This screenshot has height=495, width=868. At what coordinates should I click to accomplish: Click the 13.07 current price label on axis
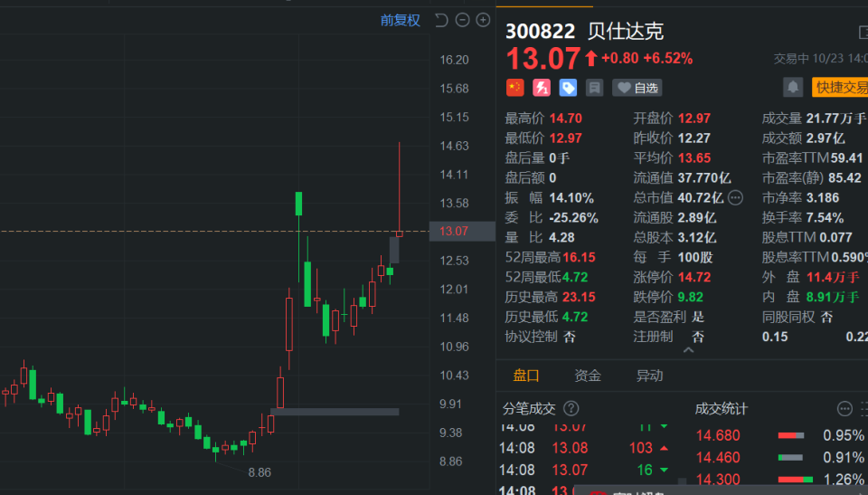[461, 231]
